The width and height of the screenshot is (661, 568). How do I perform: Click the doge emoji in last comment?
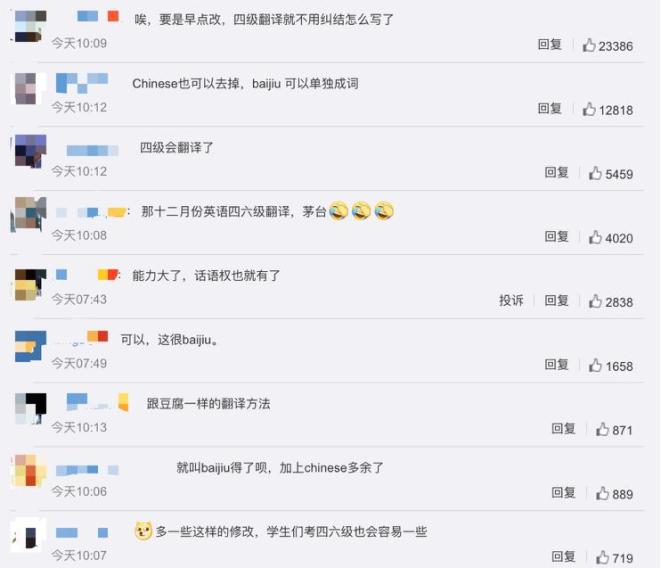coord(143,531)
